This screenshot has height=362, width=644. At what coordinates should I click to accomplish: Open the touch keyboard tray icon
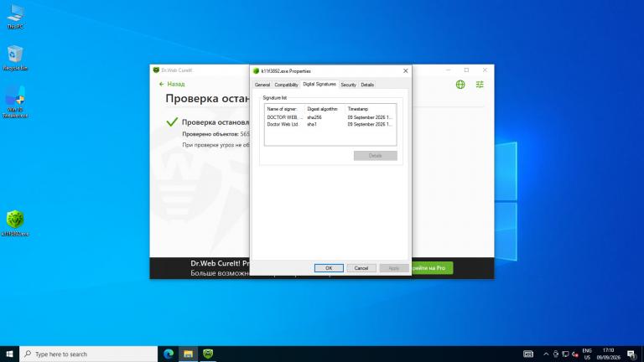(x=528, y=354)
